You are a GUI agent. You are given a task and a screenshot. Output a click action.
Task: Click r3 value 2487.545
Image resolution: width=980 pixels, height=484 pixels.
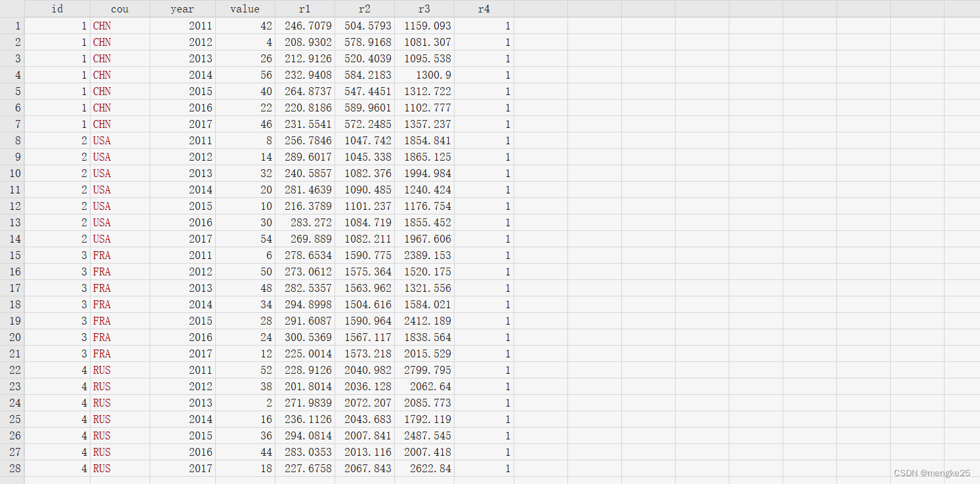coord(424,435)
